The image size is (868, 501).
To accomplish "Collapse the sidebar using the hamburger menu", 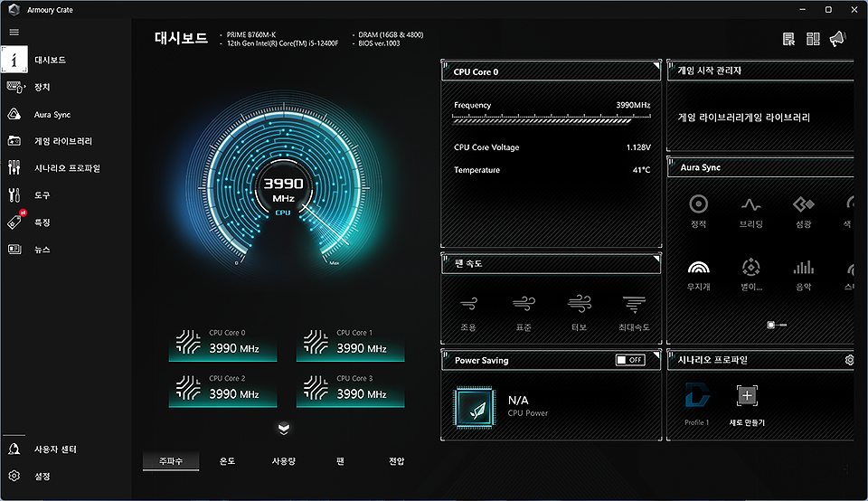I will (14, 32).
